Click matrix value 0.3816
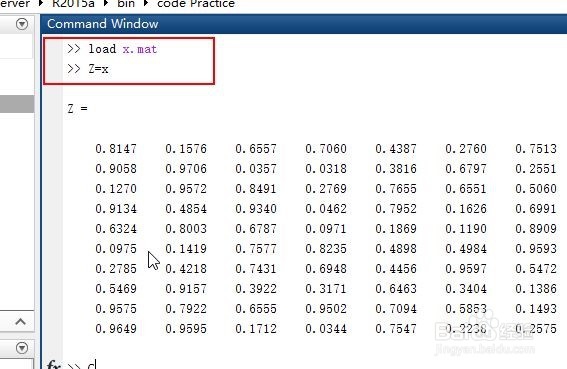The image size is (567, 369). click(x=396, y=169)
